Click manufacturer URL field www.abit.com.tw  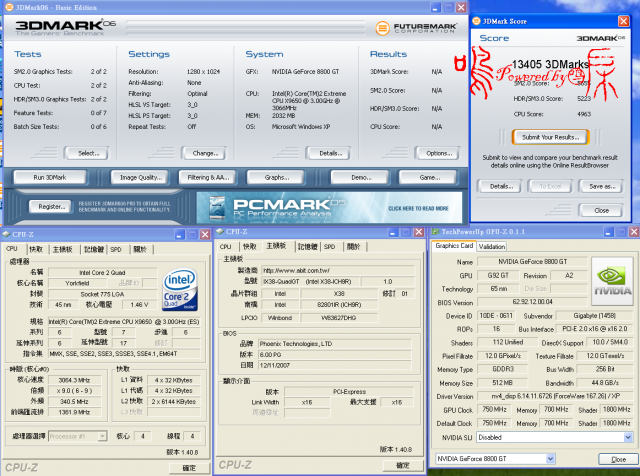tap(338, 270)
